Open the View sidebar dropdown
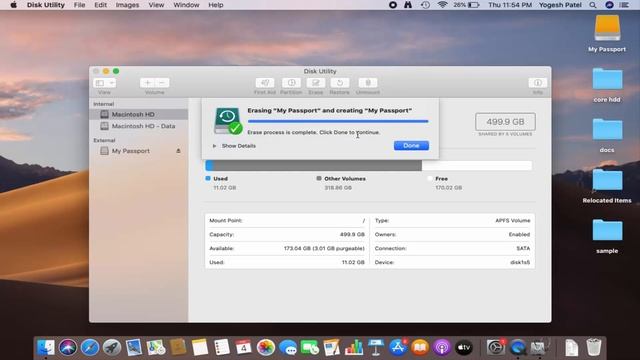The height and width of the screenshot is (360, 640). click(104, 83)
